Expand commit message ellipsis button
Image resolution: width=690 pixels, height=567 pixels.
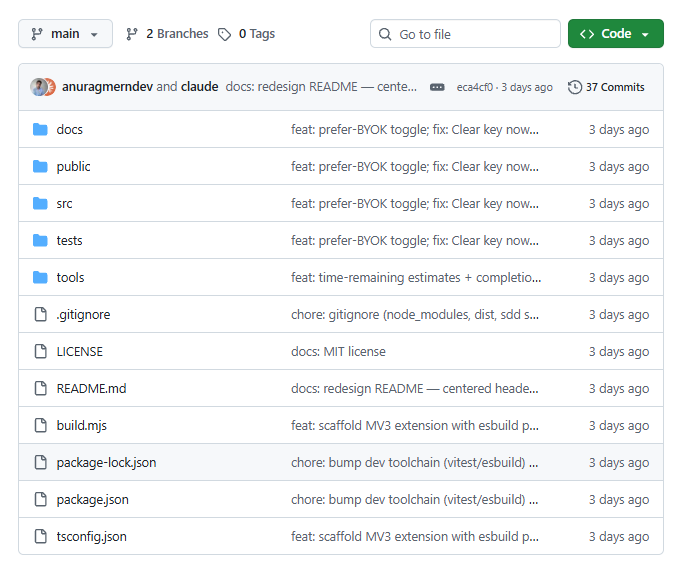click(x=437, y=87)
